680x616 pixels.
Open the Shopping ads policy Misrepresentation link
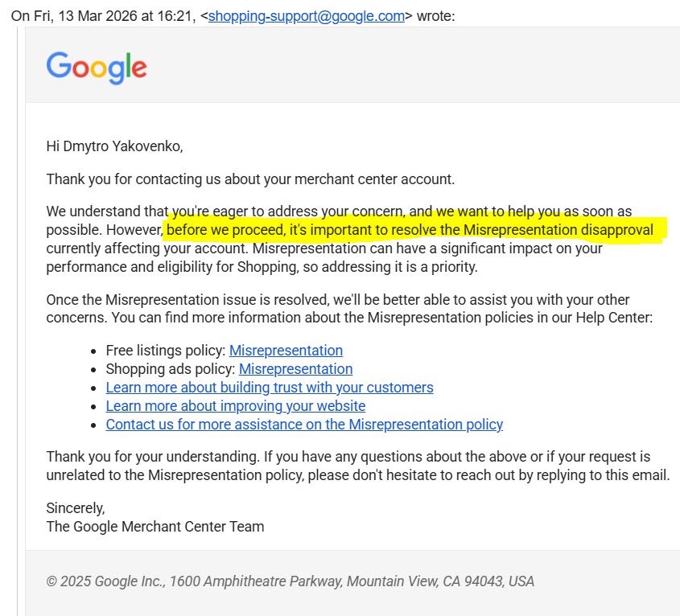(x=296, y=369)
